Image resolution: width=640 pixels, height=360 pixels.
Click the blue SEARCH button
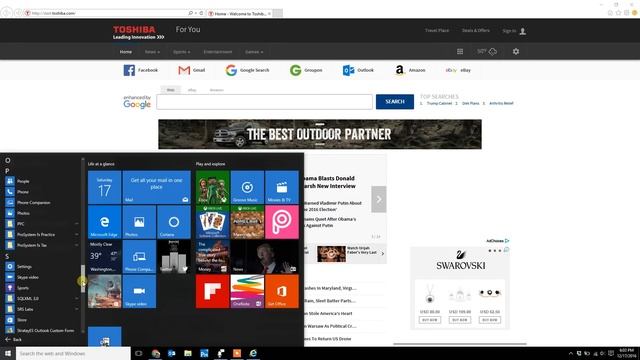[x=395, y=102]
